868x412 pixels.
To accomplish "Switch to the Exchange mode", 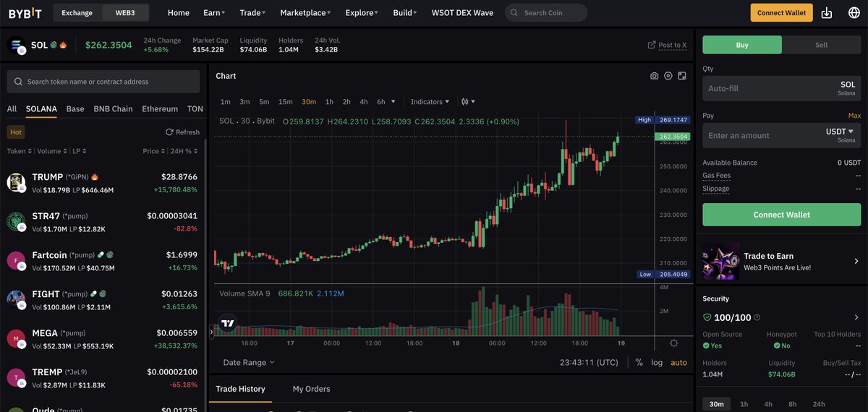I will [x=77, y=13].
